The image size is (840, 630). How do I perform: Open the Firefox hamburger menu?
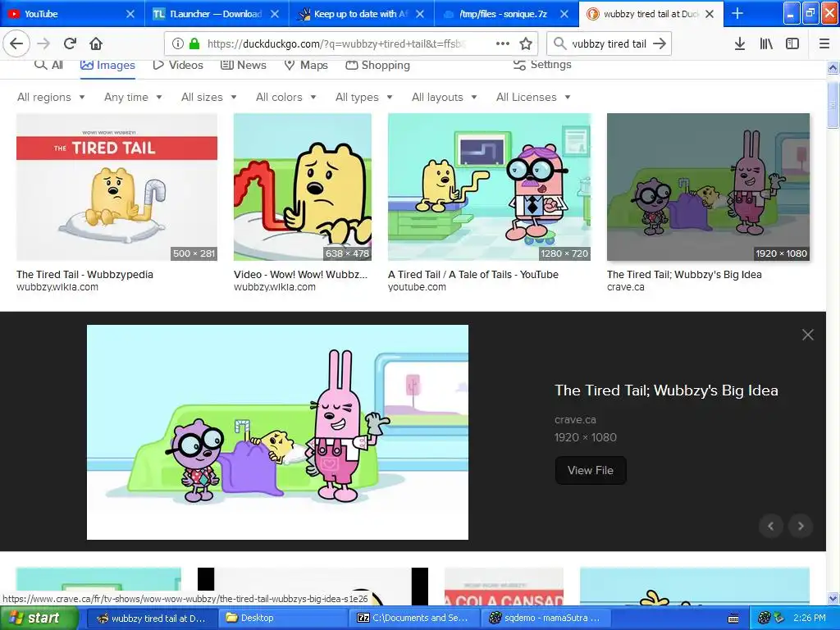[x=824, y=44]
